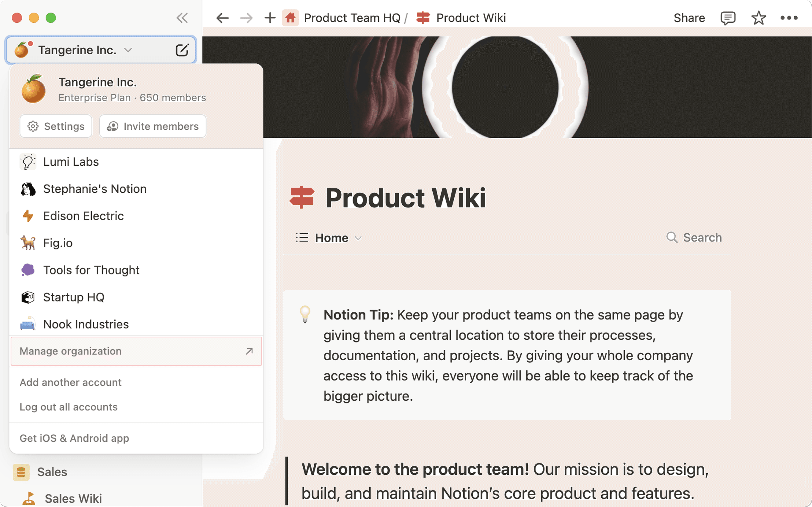The image size is (812, 507).
Task: Click the plus icon for new tab
Action: point(270,18)
